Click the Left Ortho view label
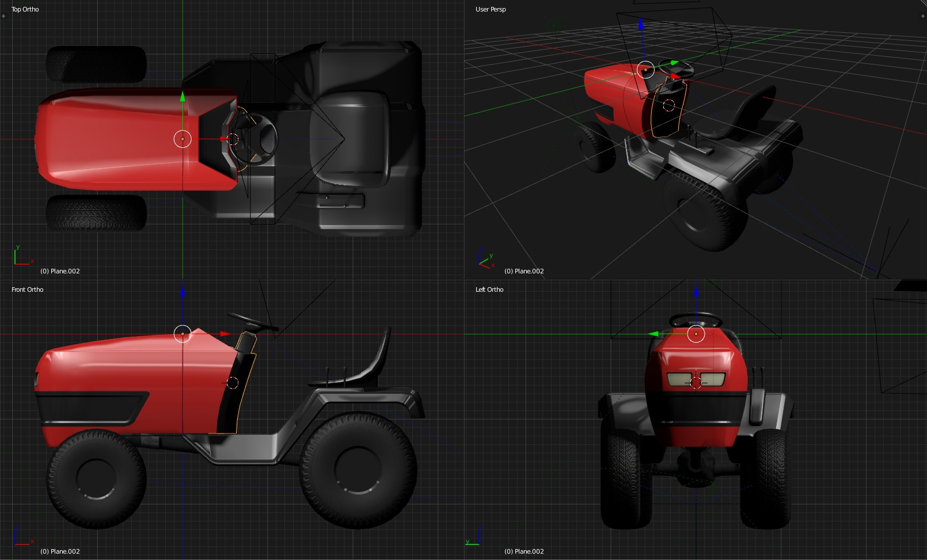 [x=489, y=289]
